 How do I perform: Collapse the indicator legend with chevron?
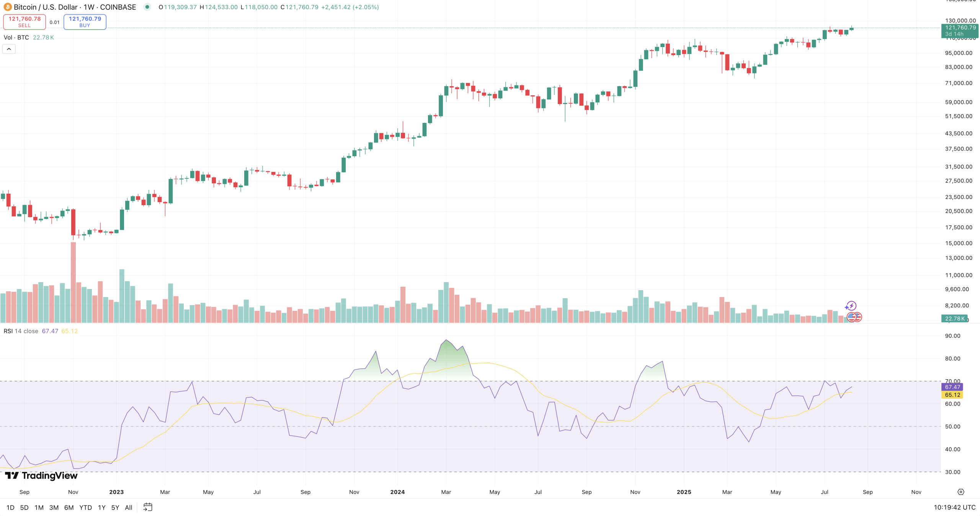(9, 49)
